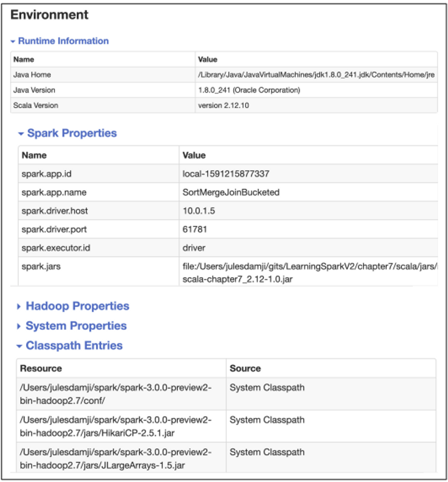
Task: Click Value header in Spark Properties table
Action: coord(194,155)
